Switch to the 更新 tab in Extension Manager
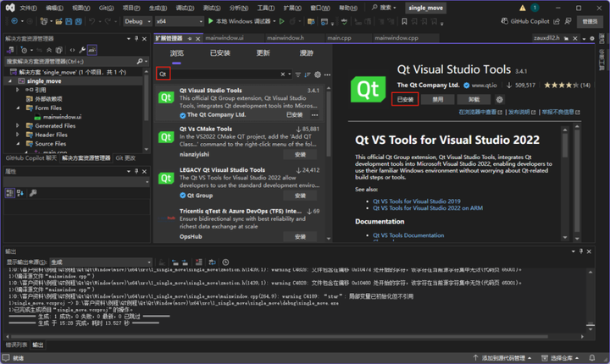610x364 pixels. [x=263, y=52]
